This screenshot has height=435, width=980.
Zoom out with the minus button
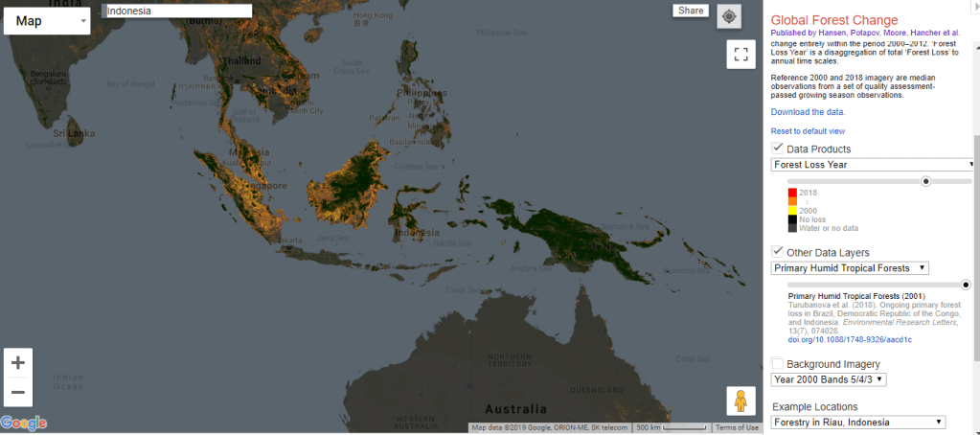tap(17, 392)
